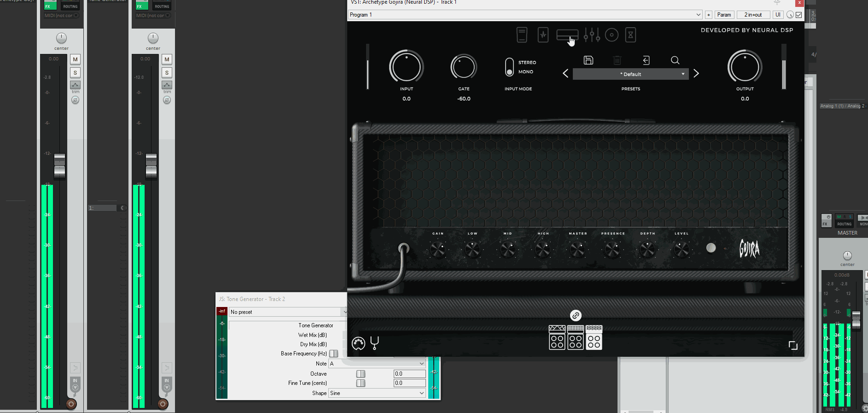Click the plus button beside Program dropdown
This screenshot has width=868, height=413.
point(709,15)
